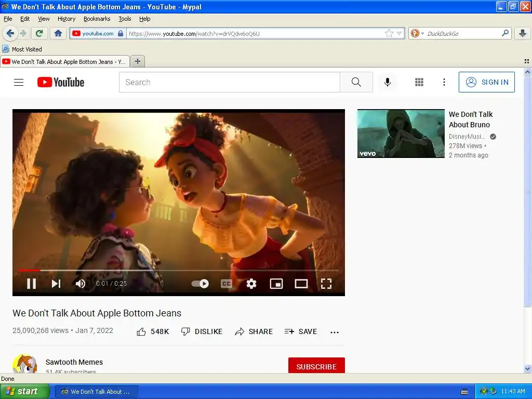
Task: Open the YouTube hamburger guide menu
Action: pos(19,82)
